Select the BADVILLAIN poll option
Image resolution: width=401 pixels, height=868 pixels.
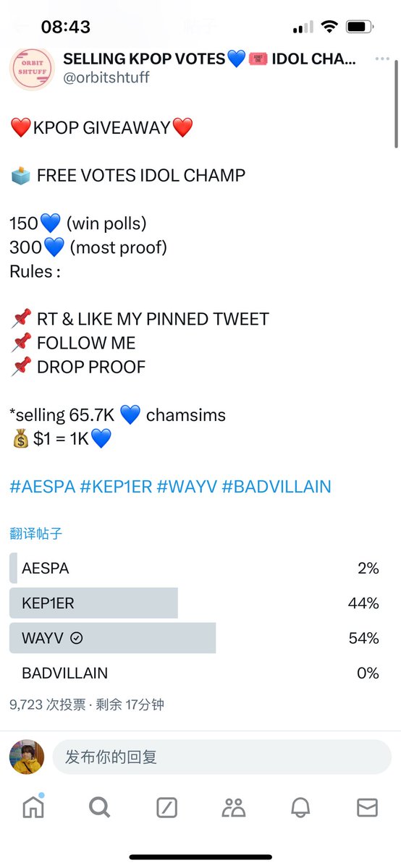click(x=195, y=673)
